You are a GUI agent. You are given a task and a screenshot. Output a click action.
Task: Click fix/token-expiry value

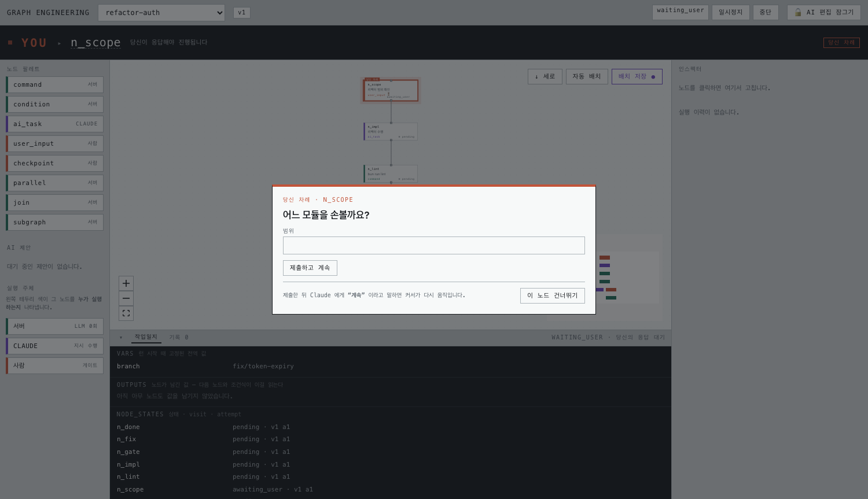[263, 366]
